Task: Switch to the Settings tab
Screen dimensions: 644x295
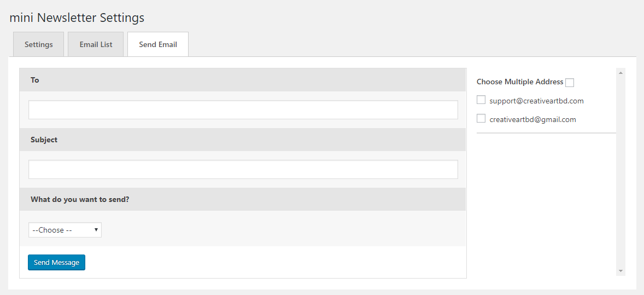Action: pos(39,44)
